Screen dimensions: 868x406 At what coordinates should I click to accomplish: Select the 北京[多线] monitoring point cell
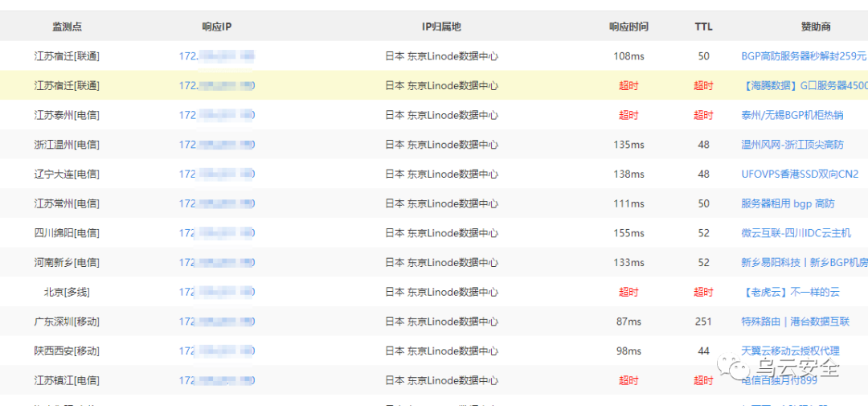(67, 292)
